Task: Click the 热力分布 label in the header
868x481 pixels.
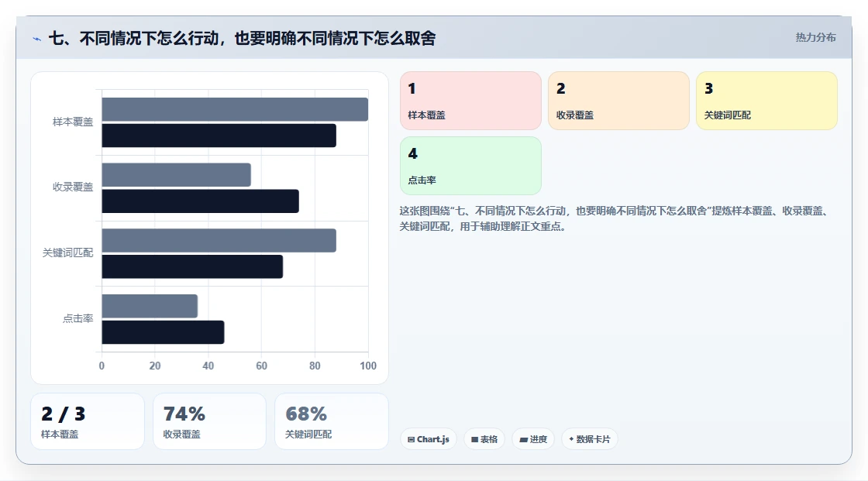Action: click(x=815, y=38)
